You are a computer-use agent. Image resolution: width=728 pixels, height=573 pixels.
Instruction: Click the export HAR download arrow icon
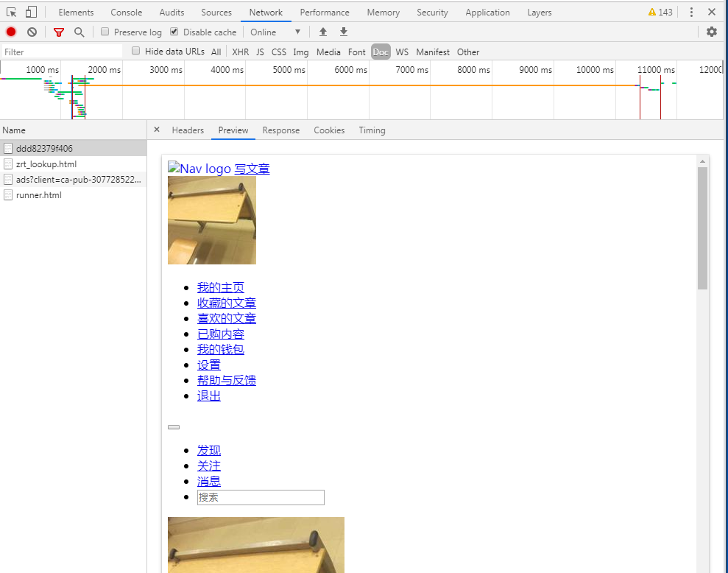tap(344, 32)
